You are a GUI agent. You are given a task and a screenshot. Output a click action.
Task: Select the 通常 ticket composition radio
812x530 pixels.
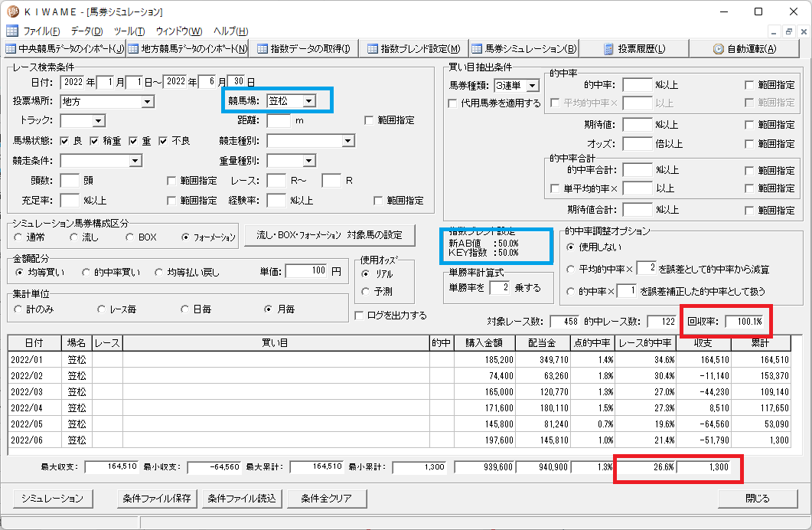tap(18, 237)
